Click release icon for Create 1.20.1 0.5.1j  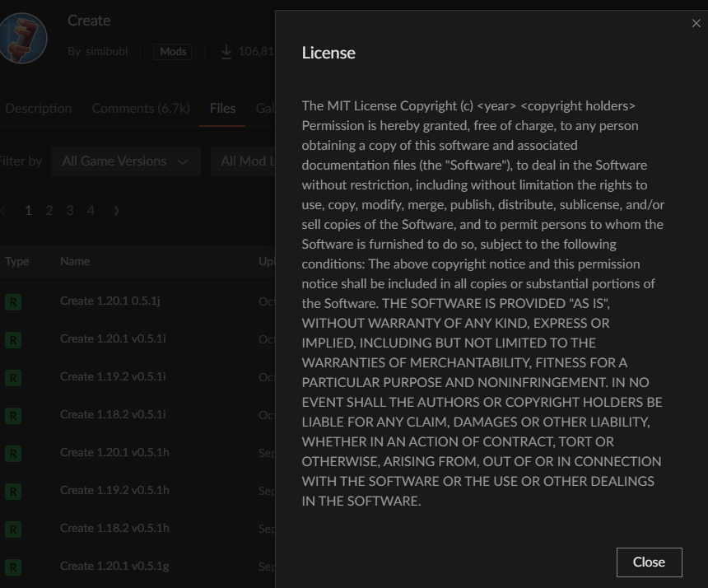13,301
